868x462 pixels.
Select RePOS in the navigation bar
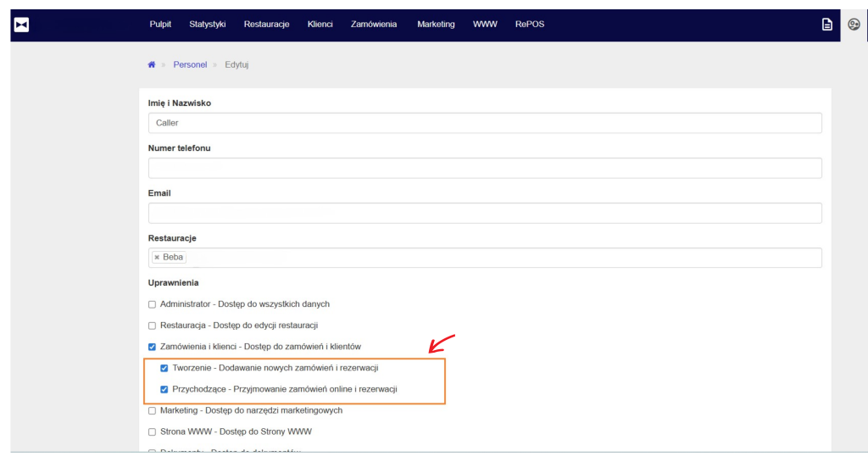530,25
